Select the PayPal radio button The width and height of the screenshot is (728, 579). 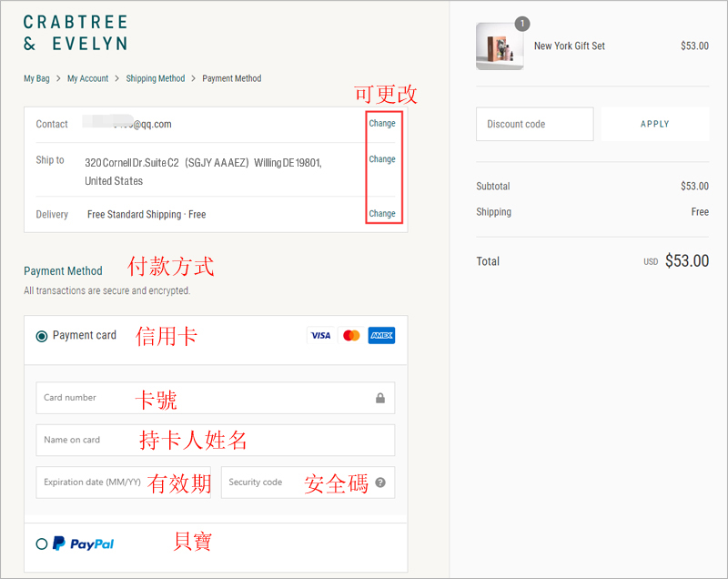tap(42, 543)
